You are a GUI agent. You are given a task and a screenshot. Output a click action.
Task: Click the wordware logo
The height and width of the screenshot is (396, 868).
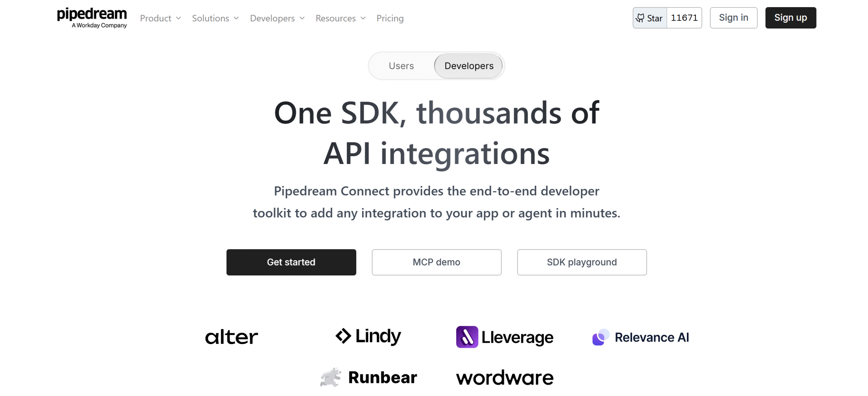[x=505, y=378]
